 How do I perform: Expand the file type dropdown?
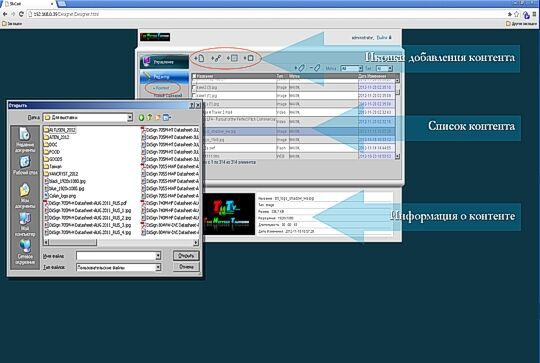tap(158, 267)
